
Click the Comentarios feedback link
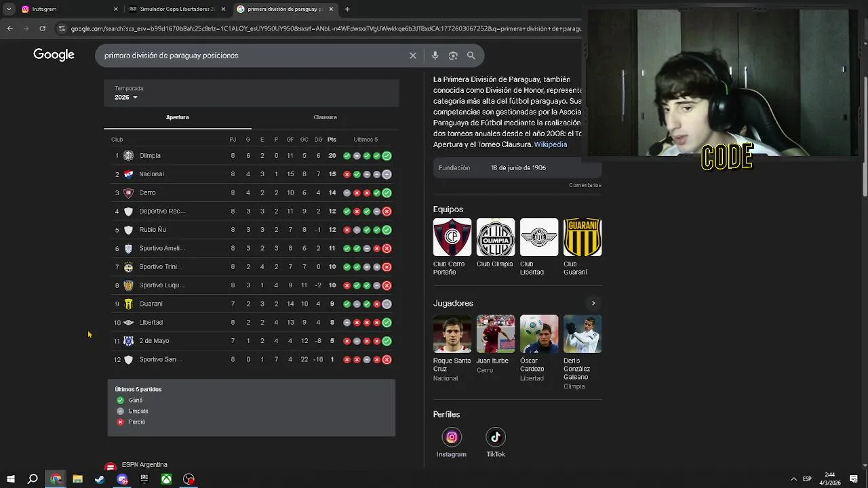click(x=585, y=185)
